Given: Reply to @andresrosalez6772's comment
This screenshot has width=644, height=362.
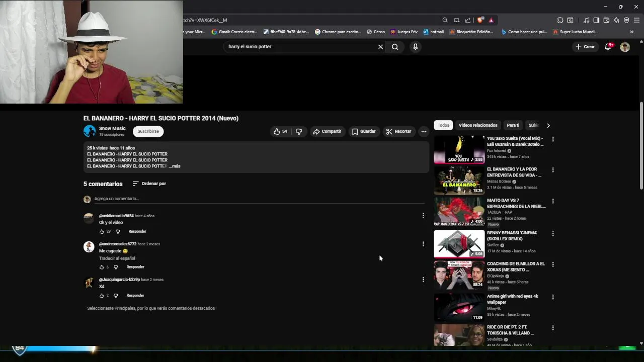Looking at the screenshot, I should click(x=135, y=267).
